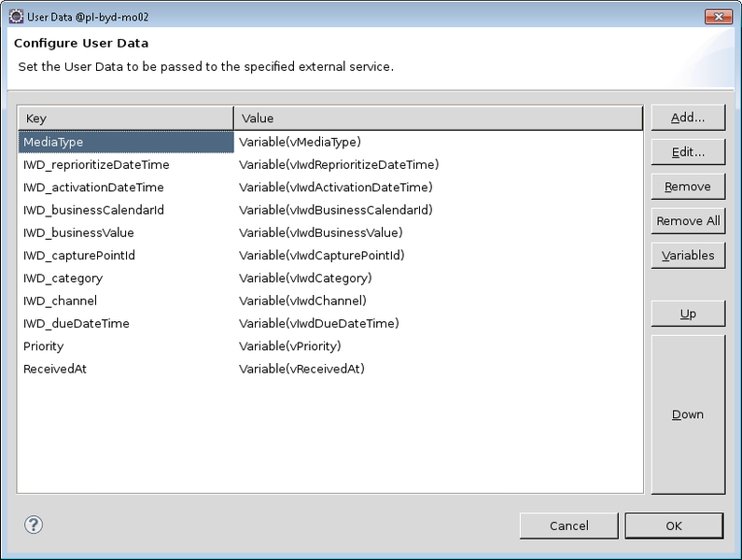742x560 pixels.
Task: Move the selected row Up
Action: tap(688, 314)
